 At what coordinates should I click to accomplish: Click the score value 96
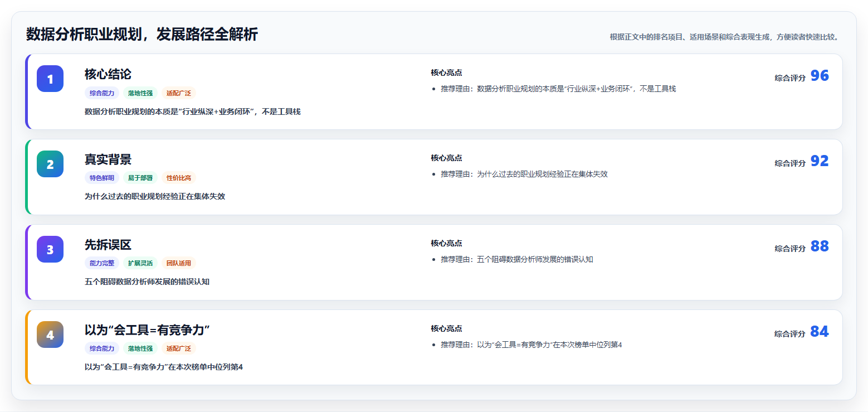(x=820, y=76)
